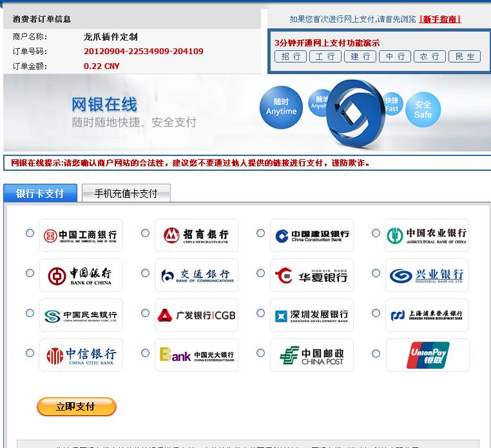Select the China Construction Bank radio button
This screenshot has height=448, width=491.
[260, 233]
